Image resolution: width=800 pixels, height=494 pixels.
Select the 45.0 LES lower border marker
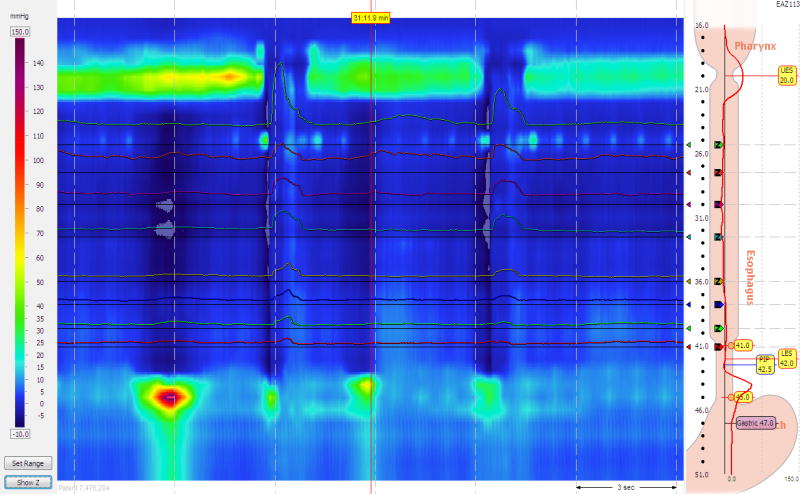[742, 397]
